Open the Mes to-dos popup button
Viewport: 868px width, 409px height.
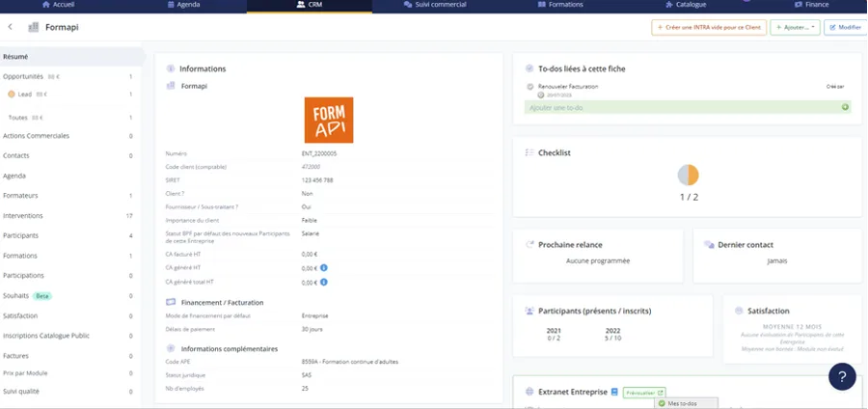coord(686,403)
